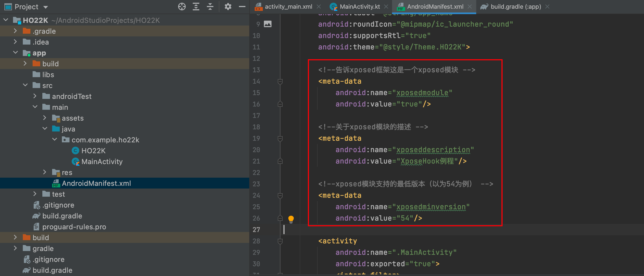Close the activity_main.xml tab
Image resolution: width=644 pixels, height=276 pixels.
319,7
